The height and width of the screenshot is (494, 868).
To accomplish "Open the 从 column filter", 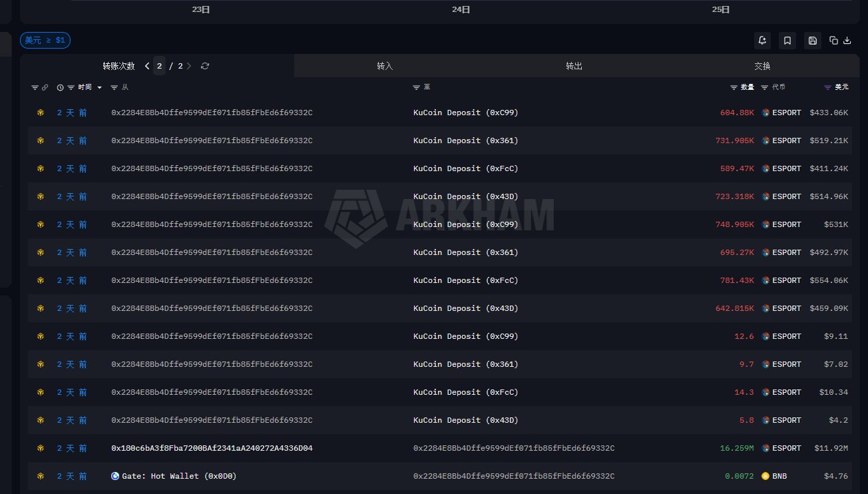I will coord(114,87).
